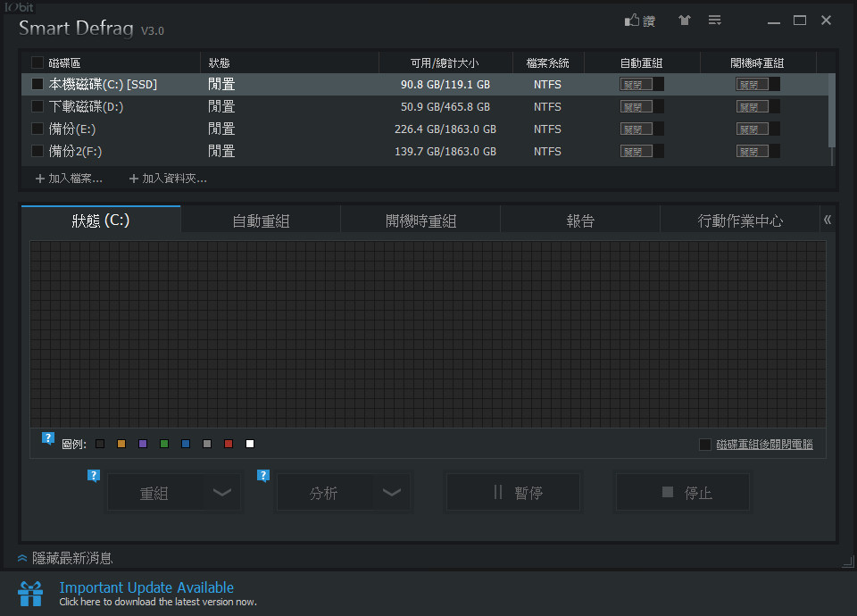Open the Important Update Available link
The height and width of the screenshot is (616, 857).
(146, 587)
